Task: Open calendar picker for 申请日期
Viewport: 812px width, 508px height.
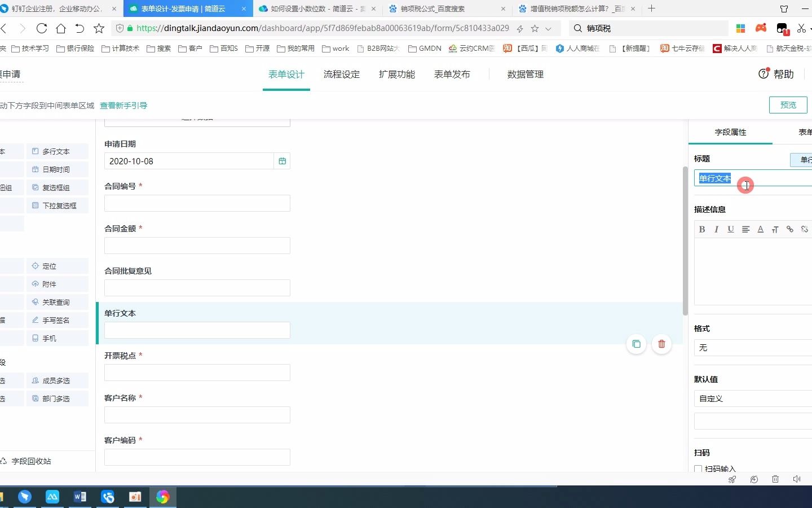Action: [282, 161]
